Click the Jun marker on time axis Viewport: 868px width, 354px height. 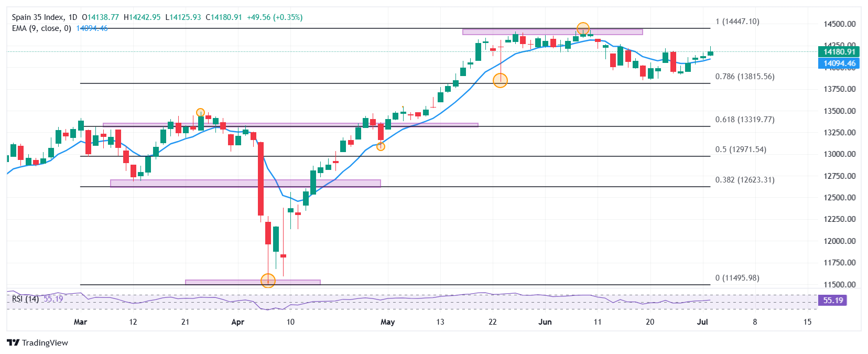[545, 322]
